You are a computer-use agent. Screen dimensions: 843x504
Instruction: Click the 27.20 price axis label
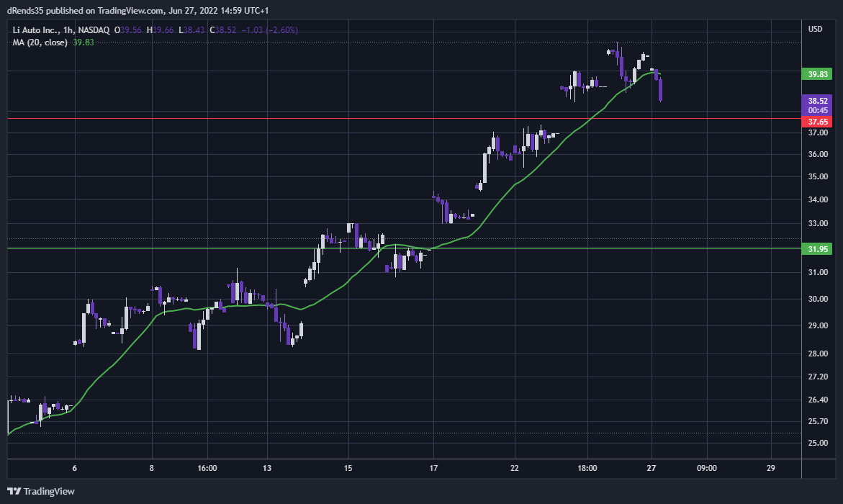tap(818, 377)
